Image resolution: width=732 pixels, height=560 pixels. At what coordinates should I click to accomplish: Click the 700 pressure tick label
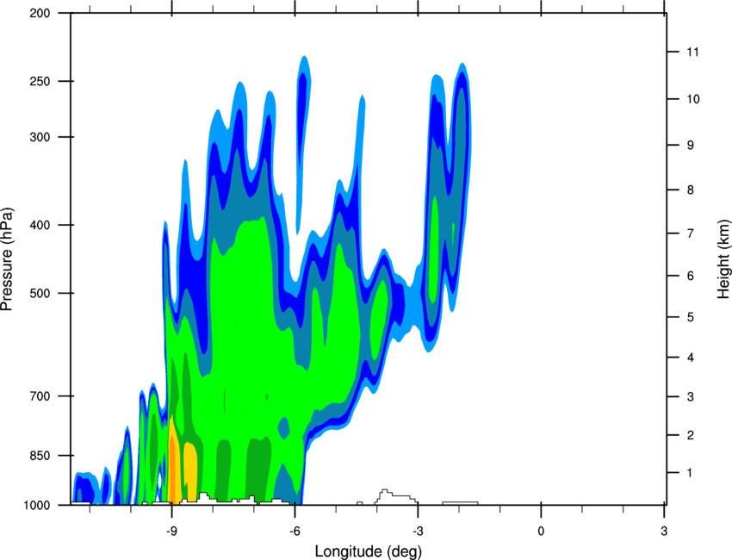[40, 396]
